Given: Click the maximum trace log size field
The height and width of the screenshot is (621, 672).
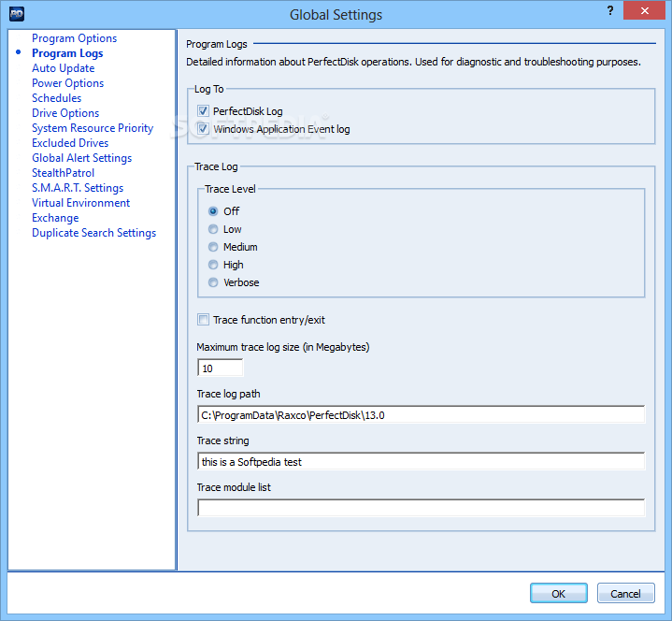Looking at the screenshot, I should pyautogui.click(x=221, y=368).
